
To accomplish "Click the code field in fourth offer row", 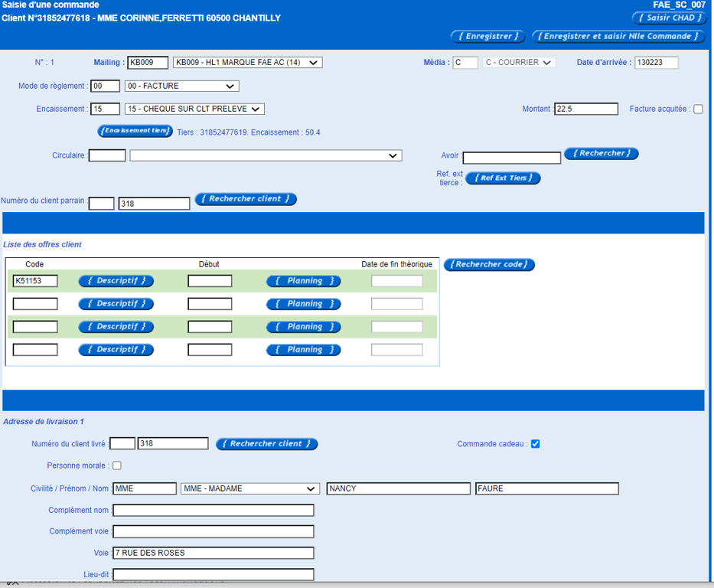I will [x=35, y=350].
